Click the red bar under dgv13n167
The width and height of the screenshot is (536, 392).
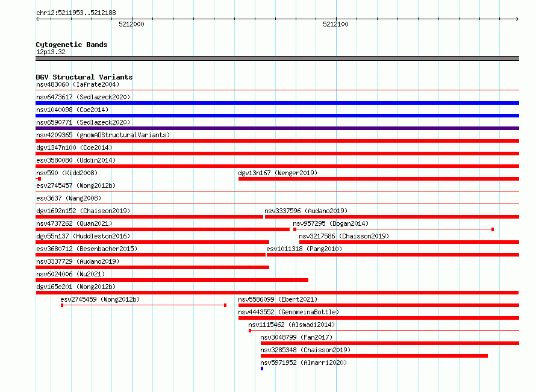379,179
